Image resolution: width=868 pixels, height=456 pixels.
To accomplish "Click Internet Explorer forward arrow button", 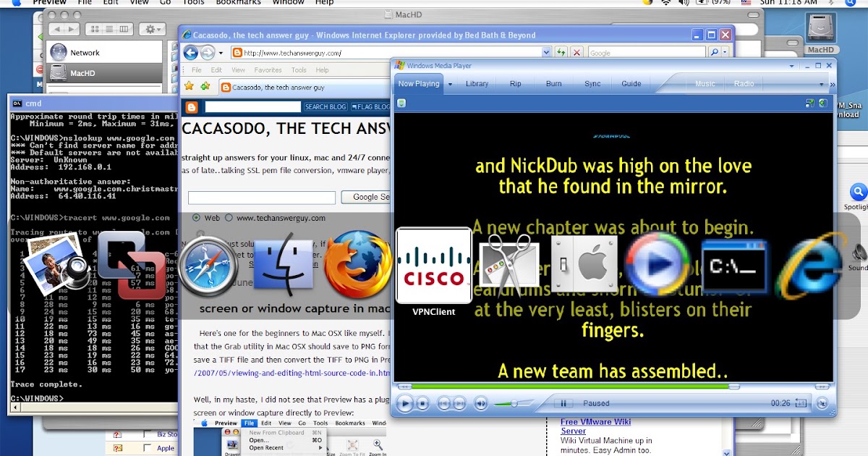I will (x=208, y=52).
